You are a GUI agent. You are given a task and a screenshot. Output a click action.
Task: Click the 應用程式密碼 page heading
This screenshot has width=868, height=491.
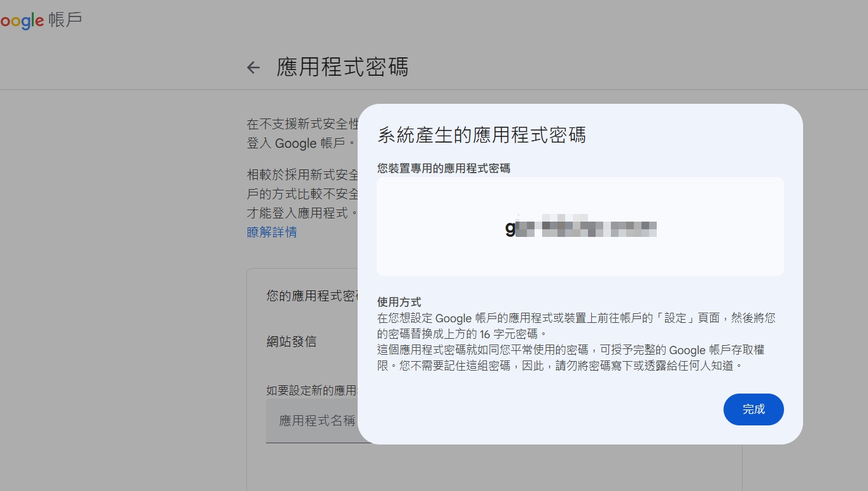[342, 67]
